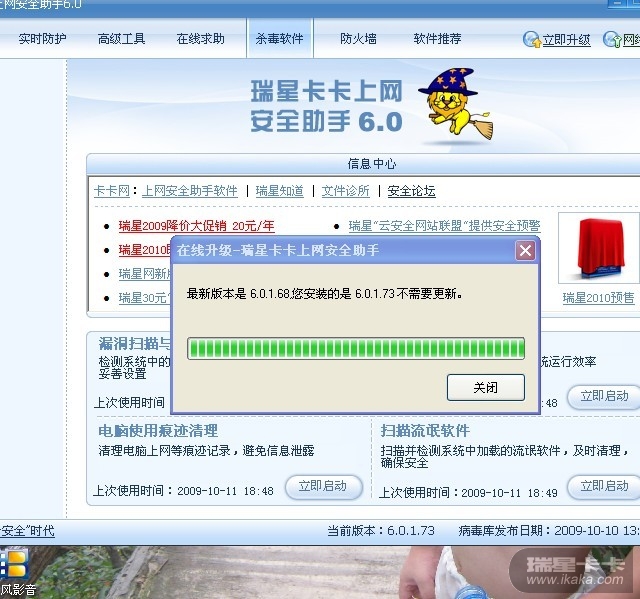
Task: Click the green upgrade progress bar
Action: pyautogui.click(x=356, y=348)
